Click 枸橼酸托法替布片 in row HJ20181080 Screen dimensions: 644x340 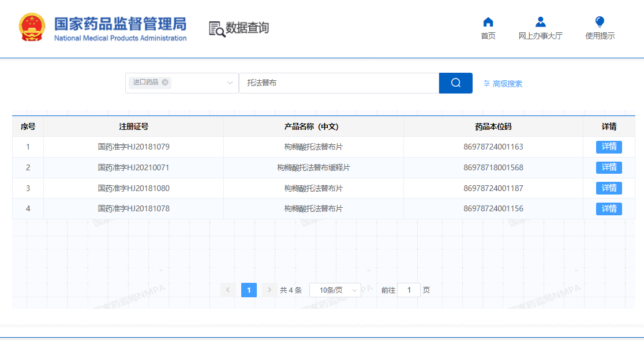point(313,188)
